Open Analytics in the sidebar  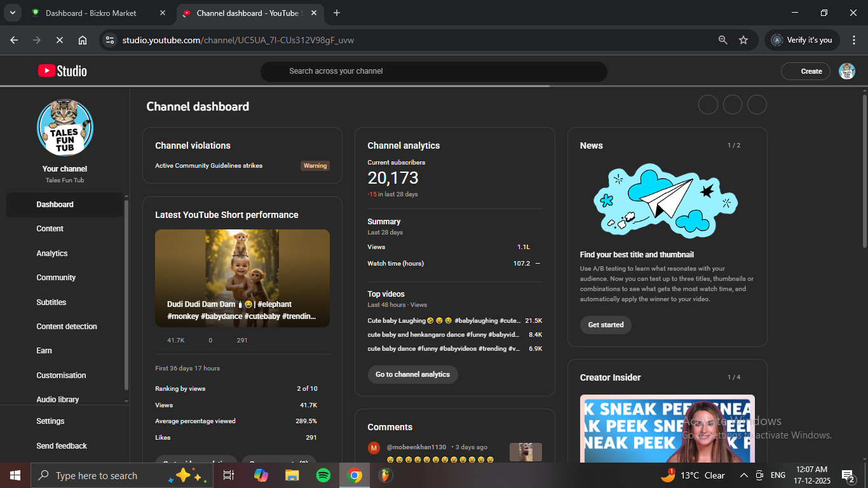click(52, 254)
